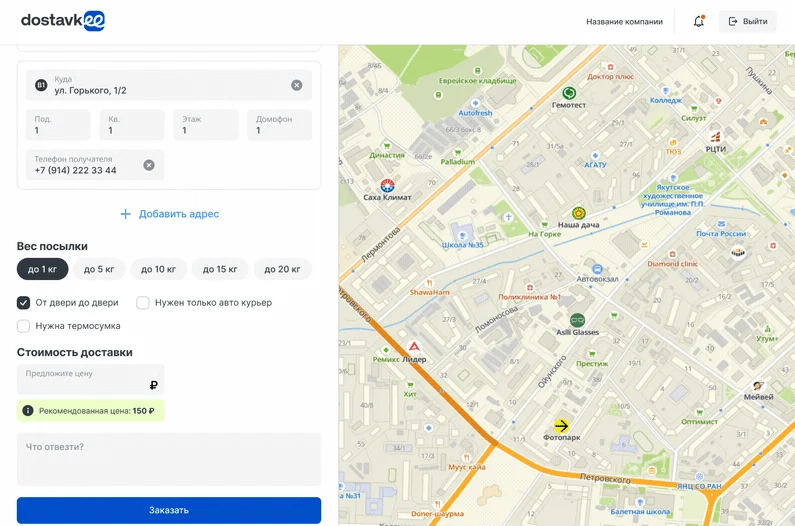This screenshot has width=795, height=526.
Task: Select the Почта России map marker
Action: pyautogui.click(x=721, y=224)
